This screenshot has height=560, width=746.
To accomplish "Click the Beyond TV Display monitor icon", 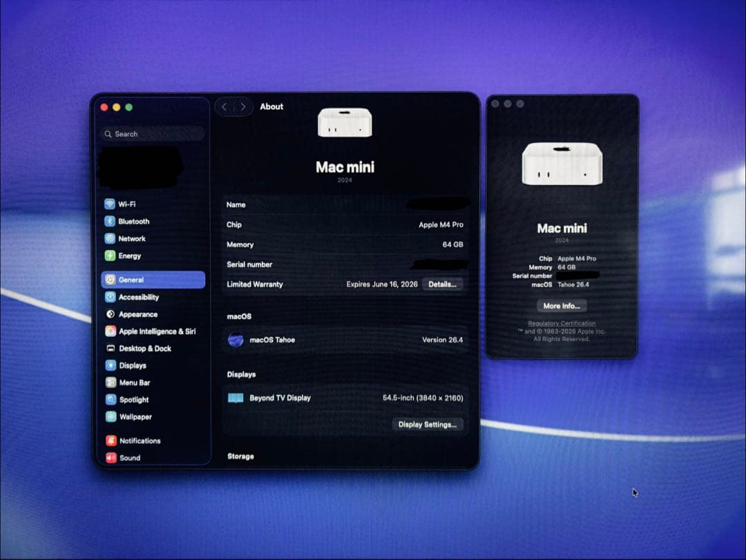I will click(x=236, y=398).
